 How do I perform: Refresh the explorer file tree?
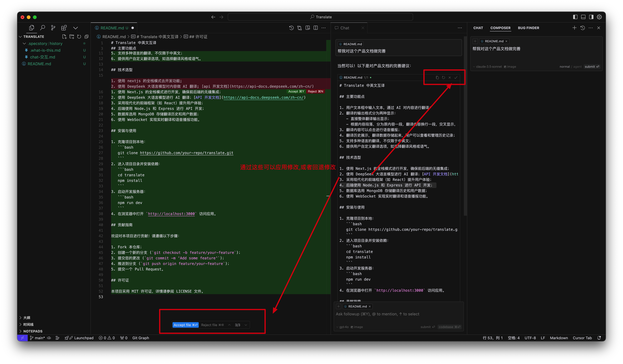pos(79,37)
